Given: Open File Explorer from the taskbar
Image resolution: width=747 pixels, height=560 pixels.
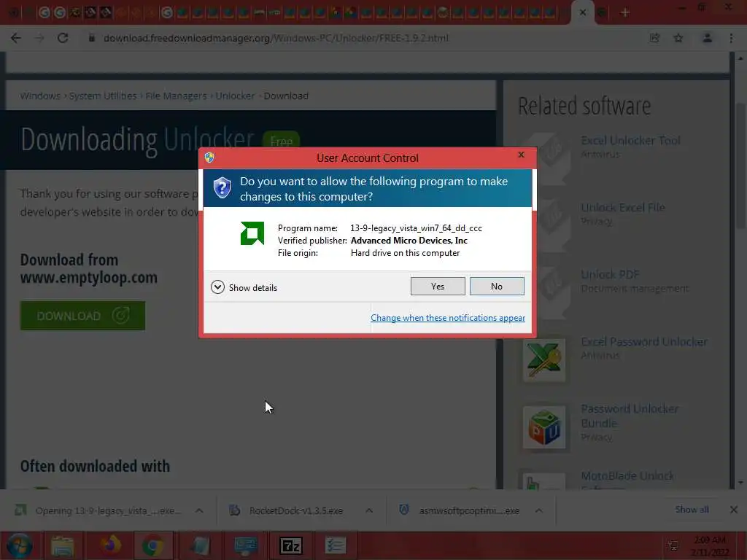Looking at the screenshot, I should click(x=63, y=545).
